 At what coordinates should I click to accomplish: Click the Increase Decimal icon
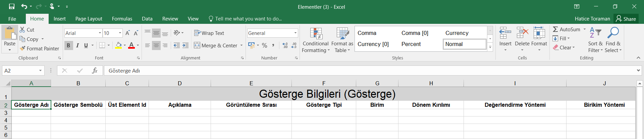click(285, 45)
